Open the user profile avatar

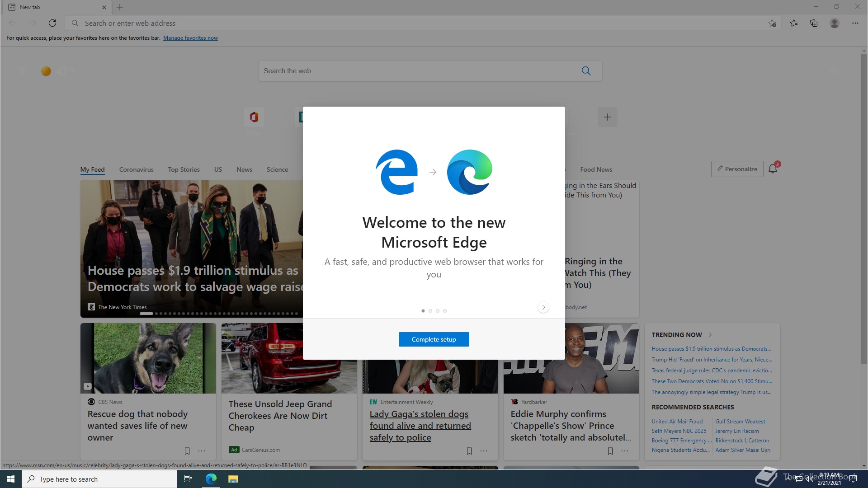coord(835,23)
